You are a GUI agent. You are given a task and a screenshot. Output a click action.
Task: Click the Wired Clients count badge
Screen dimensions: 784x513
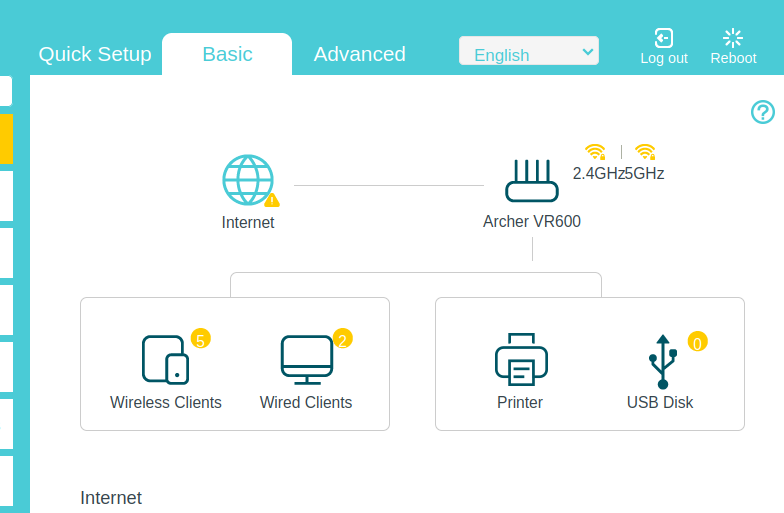pyautogui.click(x=342, y=339)
